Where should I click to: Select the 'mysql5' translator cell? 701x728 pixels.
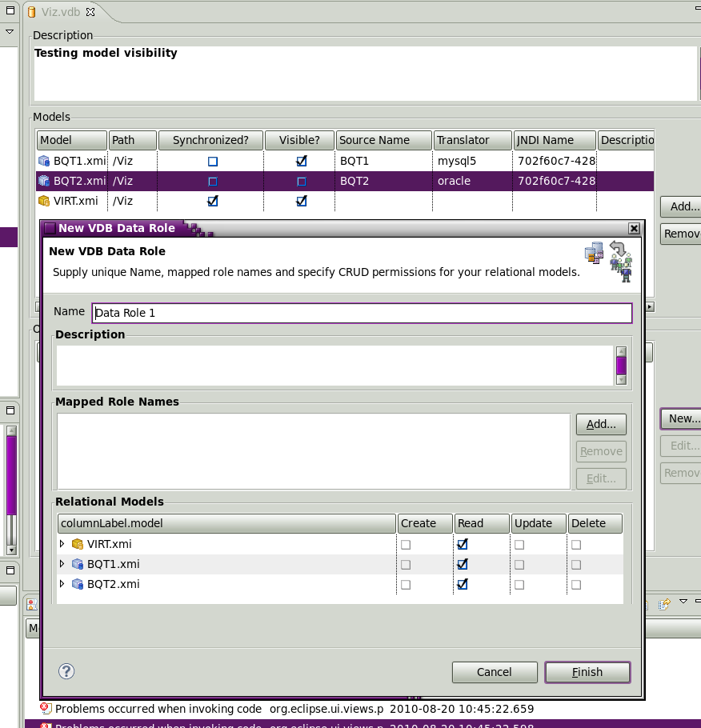point(472,161)
